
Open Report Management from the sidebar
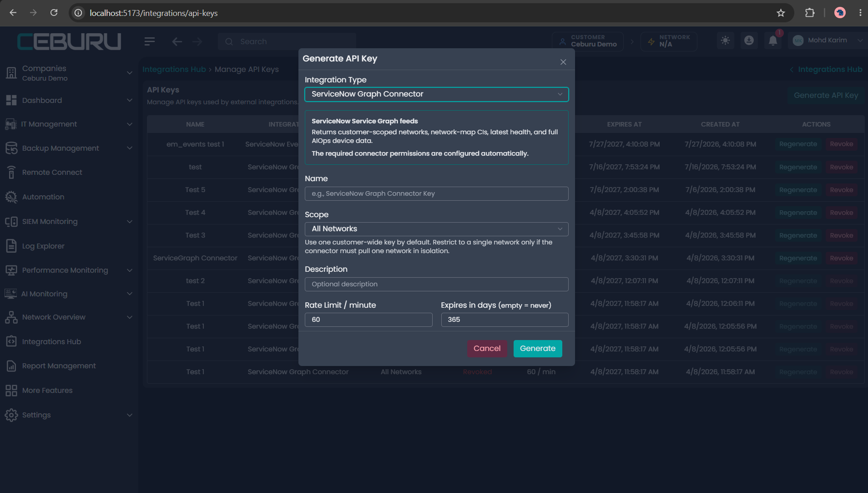click(59, 366)
